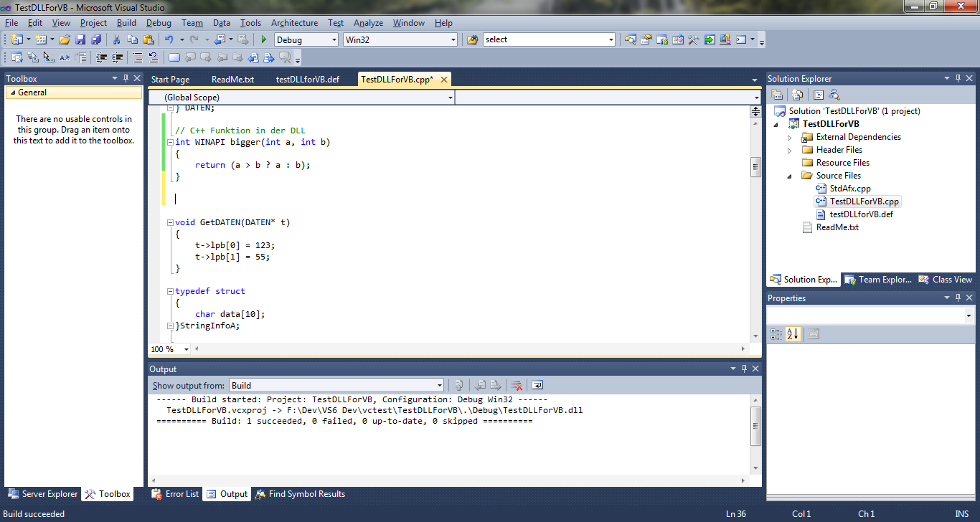Screen dimensions: 980x522
Task: Click the Start Debugging green play icon
Action: tap(264, 40)
